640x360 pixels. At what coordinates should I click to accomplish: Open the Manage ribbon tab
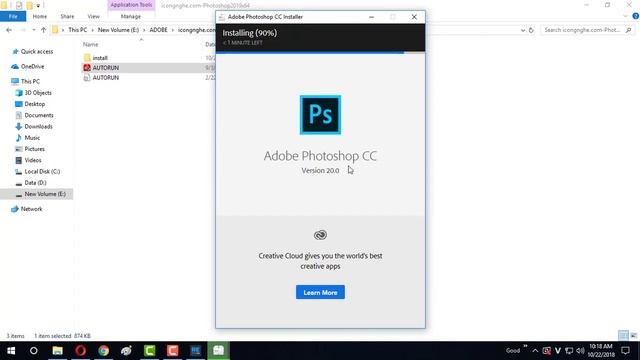(x=131, y=16)
